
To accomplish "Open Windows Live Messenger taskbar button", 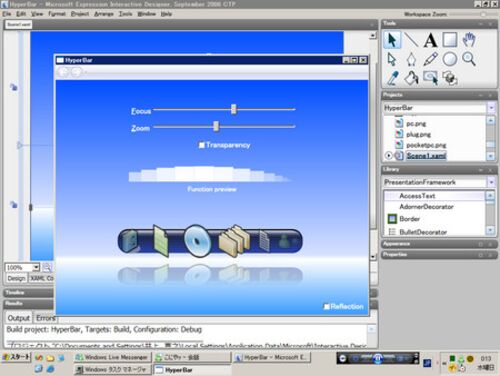I will tap(112, 357).
